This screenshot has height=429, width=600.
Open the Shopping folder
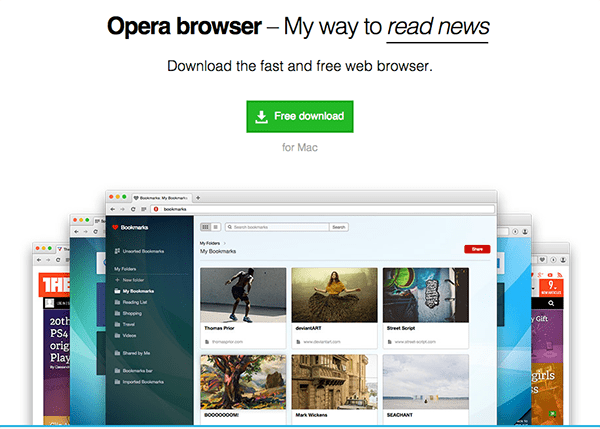click(x=128, y=313)
